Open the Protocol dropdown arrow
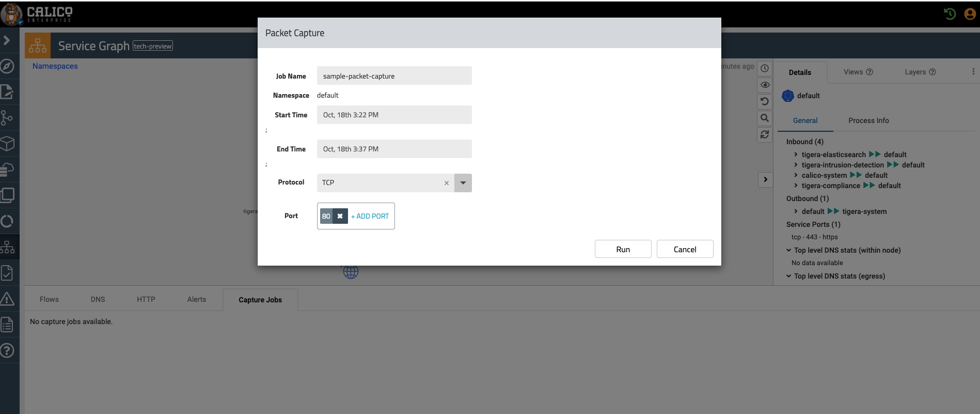980x414 pixels. coord(463,183)
